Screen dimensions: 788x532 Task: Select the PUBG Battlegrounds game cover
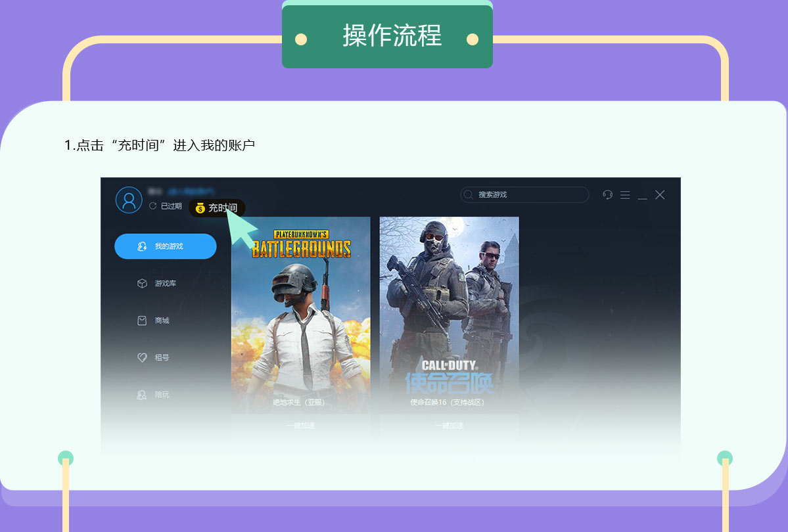300,315
